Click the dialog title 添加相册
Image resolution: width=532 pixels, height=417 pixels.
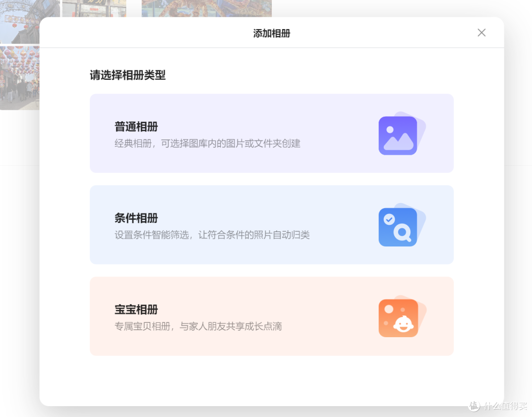coord(272,34)
